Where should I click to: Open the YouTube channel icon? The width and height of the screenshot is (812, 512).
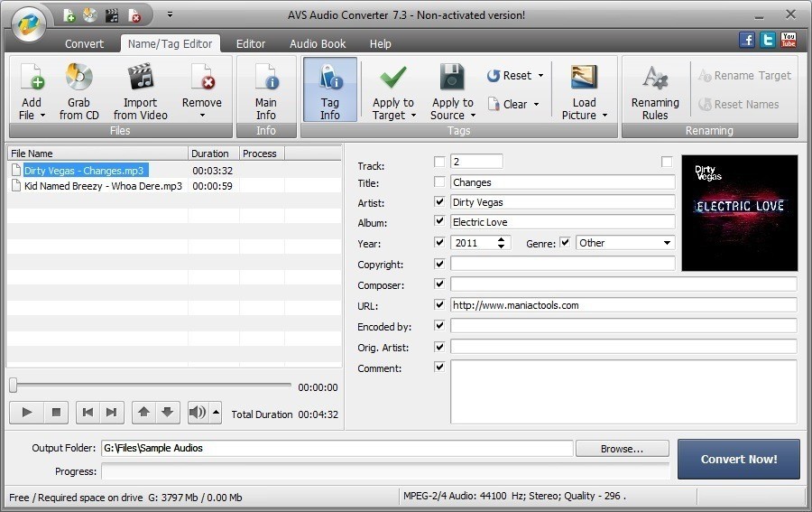coord(789,40)
